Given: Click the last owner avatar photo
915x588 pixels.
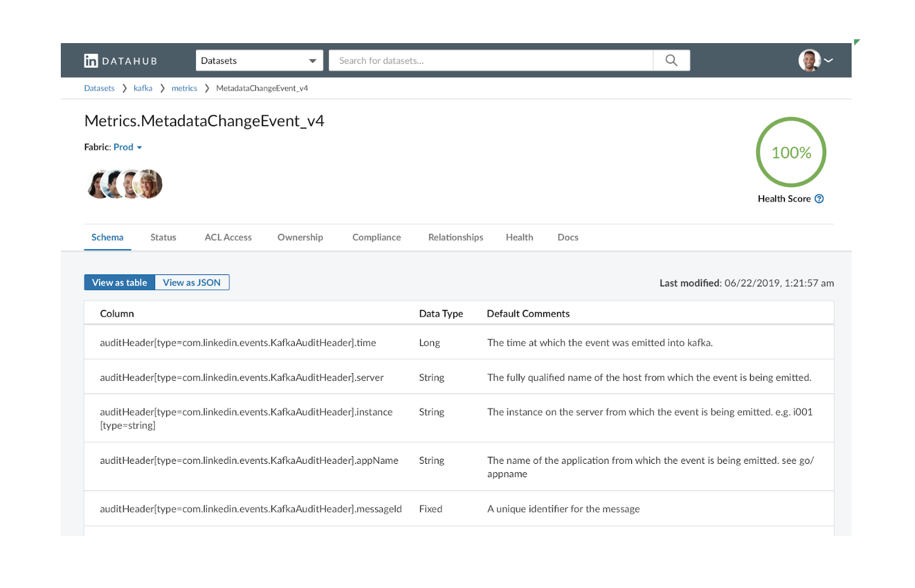Looking at the screenshot, I should pos(150,184).
